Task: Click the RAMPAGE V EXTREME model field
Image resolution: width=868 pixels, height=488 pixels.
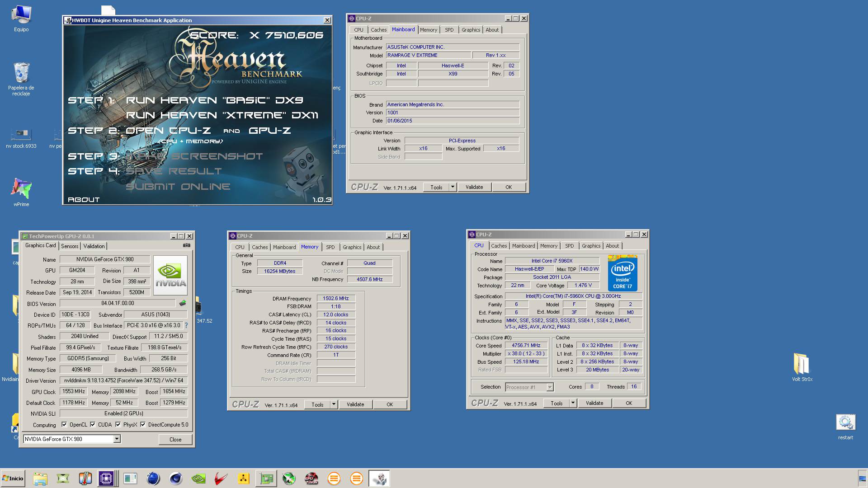Action: click(x=428, y=55)
